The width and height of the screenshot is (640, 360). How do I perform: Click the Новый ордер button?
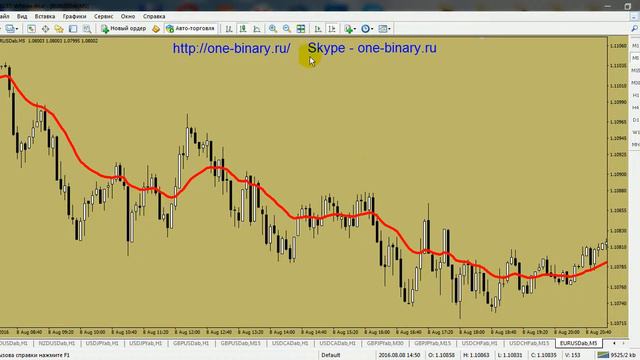pos(123,29)
